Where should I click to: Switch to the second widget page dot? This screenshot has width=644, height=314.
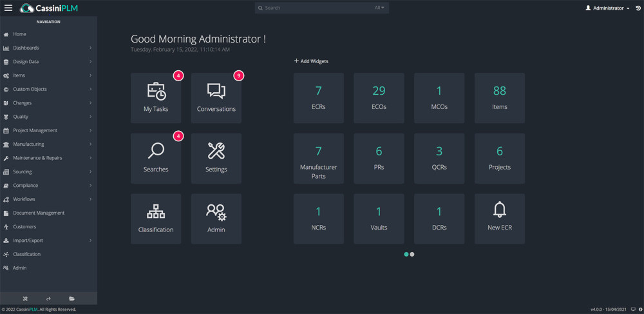[412, 254]
